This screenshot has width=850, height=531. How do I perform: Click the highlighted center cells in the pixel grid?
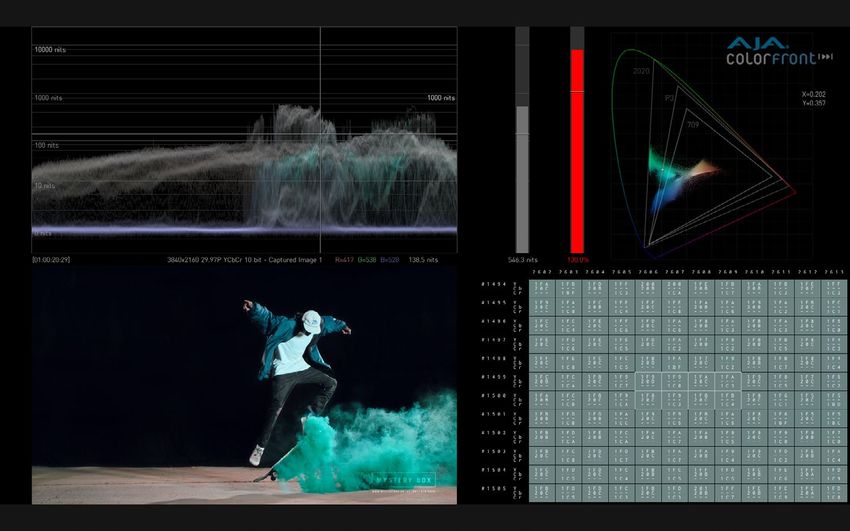coord(688,391)
